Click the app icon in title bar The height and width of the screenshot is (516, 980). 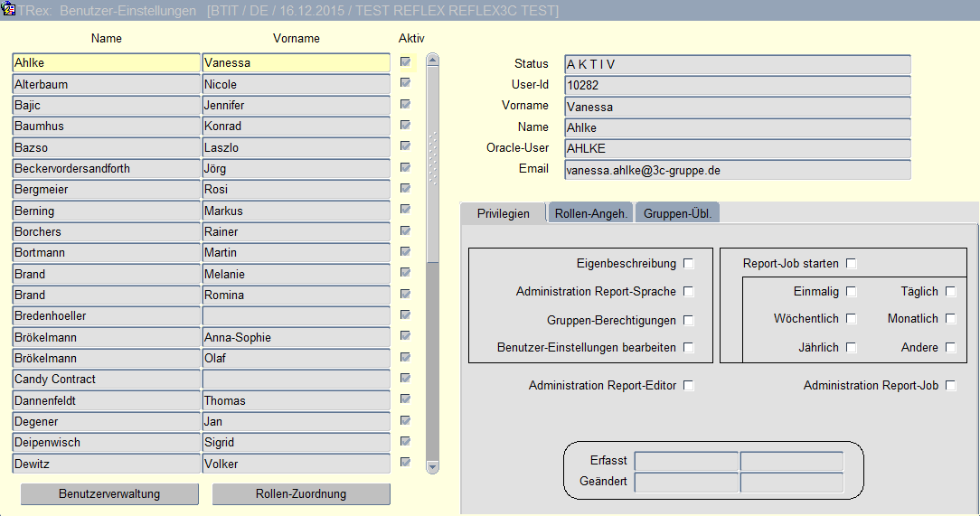tap(9, 10)
